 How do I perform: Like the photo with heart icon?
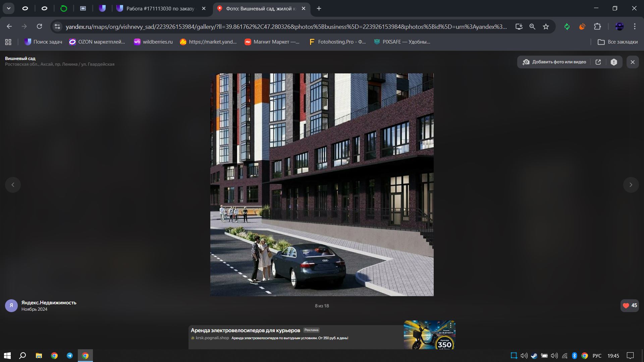(x=626, y=305)
